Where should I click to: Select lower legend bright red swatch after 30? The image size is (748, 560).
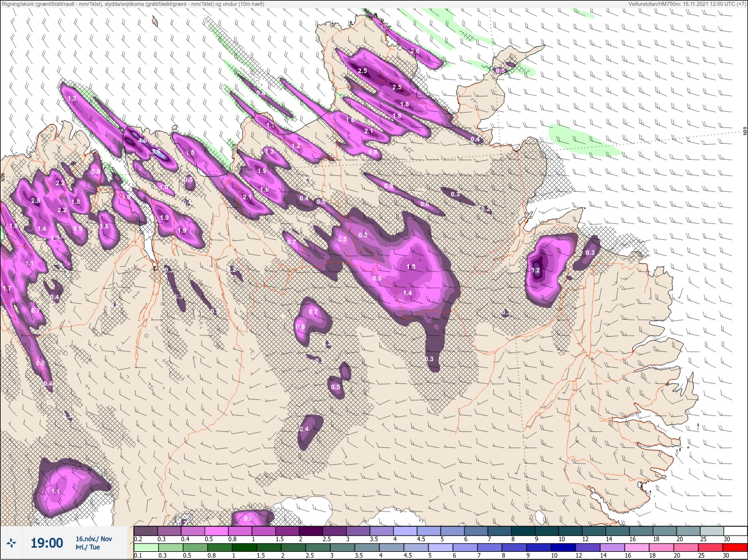click(x=736, y=548)
